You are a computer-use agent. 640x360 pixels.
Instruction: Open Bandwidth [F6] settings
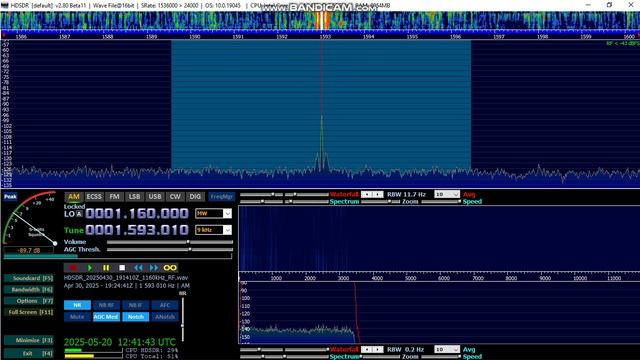(29, 289)
